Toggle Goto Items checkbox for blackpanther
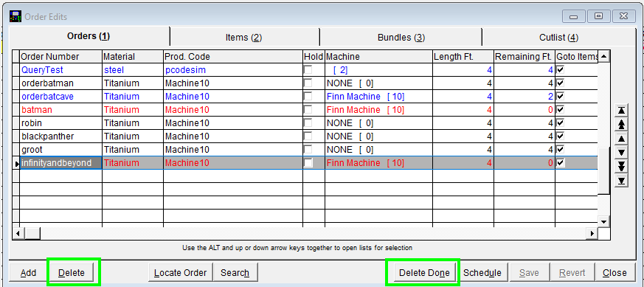 (x=560, y=136)
